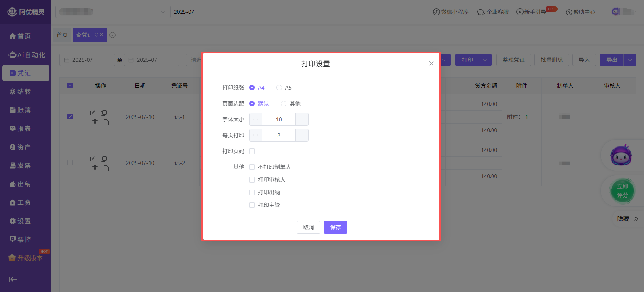Image resolution: width=644 pixels, height=292 pixels.
Task: Switch to the 首页 tab
Action: [x=62, y=35]
